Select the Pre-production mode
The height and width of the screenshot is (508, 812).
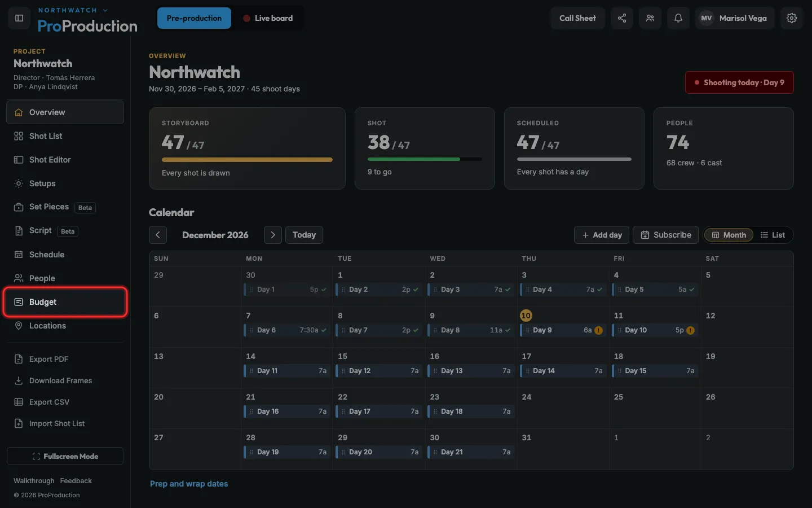click(x=194, y=18)
